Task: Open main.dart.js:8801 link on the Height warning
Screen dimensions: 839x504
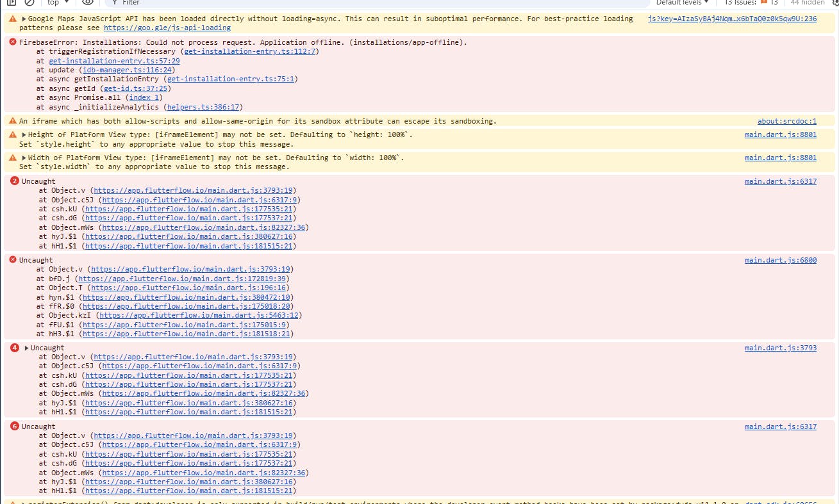Action: [781, 135]
